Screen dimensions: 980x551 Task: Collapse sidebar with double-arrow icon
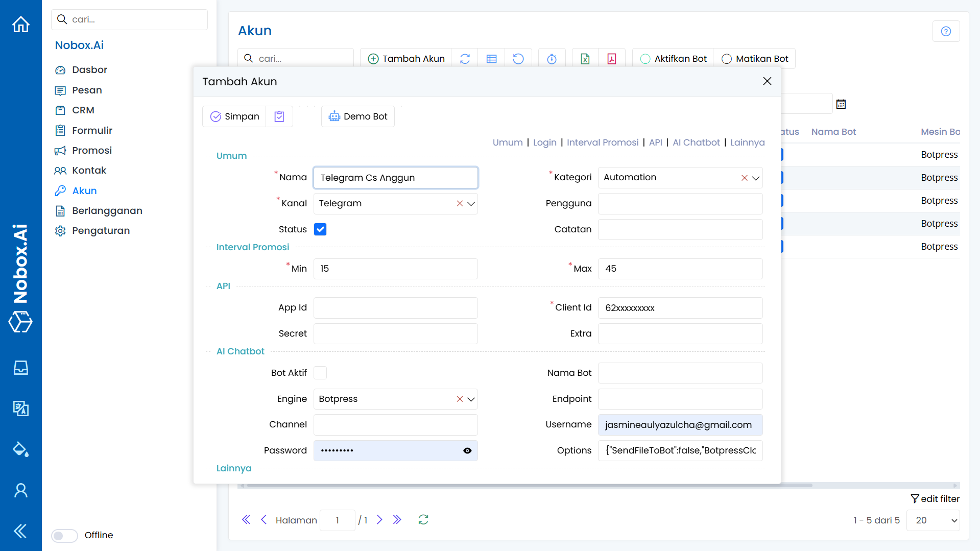[x=21, y=531]
